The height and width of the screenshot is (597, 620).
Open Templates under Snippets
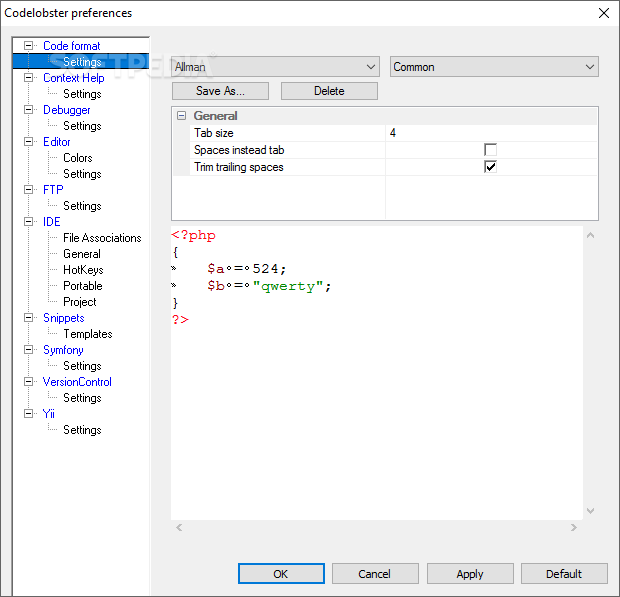coord(88,334)
